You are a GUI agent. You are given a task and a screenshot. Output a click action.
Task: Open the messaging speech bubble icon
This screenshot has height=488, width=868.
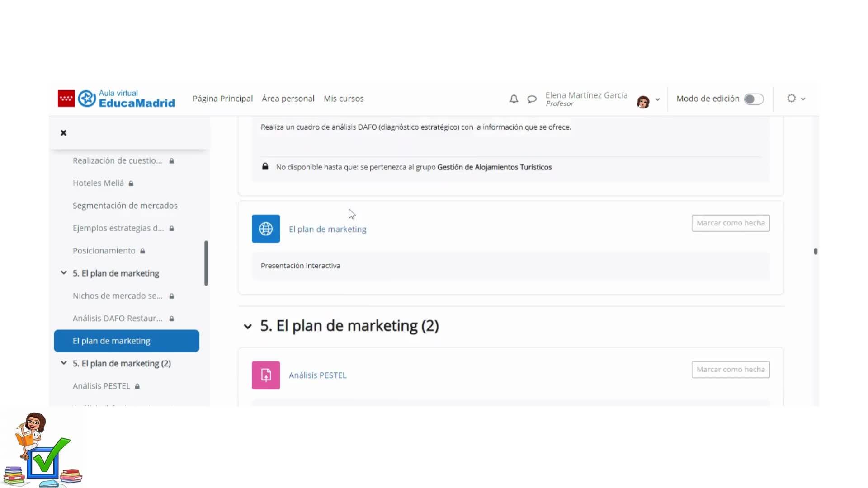click(532, 99)
